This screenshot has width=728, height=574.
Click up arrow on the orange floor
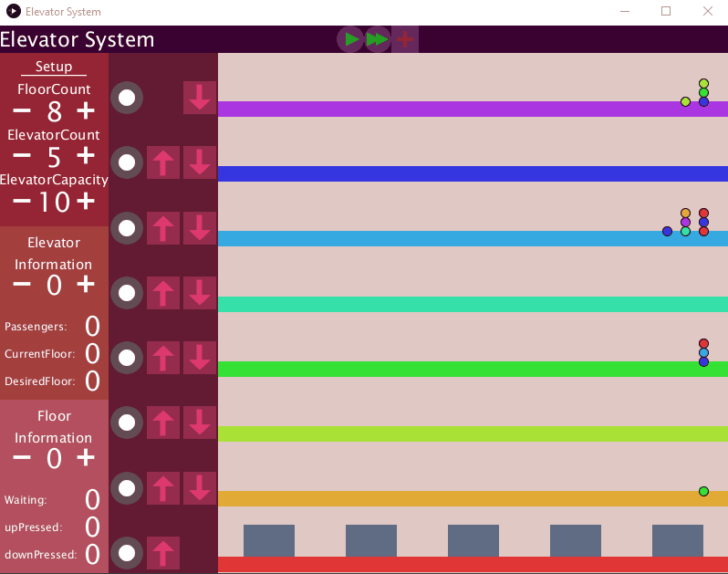tap(163, 488)
